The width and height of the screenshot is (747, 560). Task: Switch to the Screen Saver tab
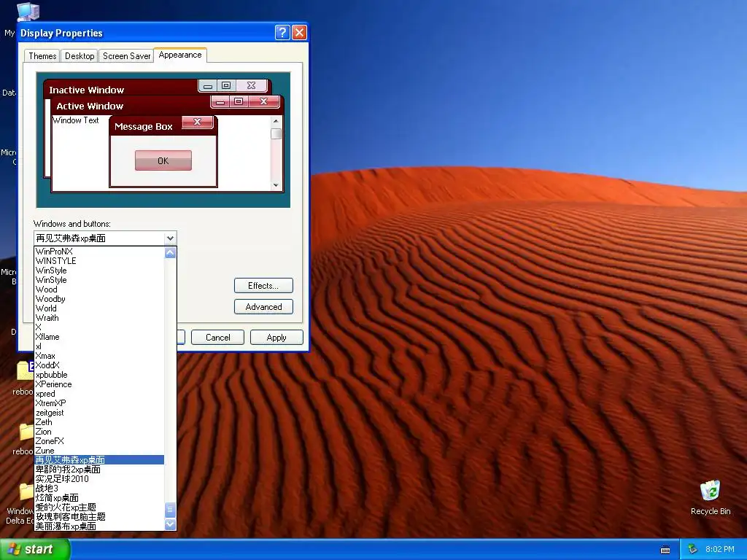click(x=126, y=56)
